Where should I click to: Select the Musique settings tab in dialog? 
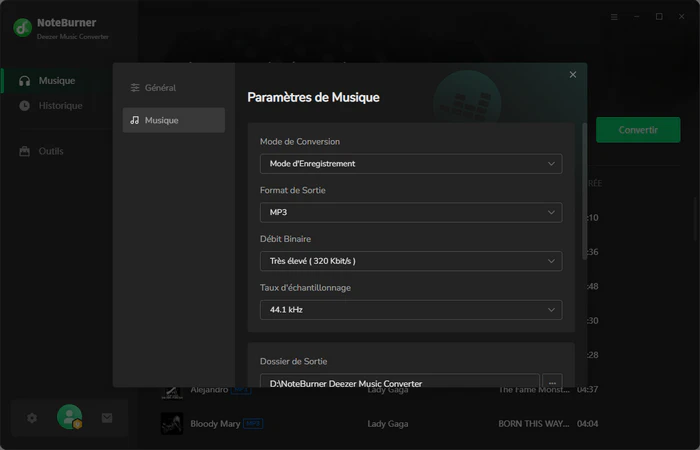coord(174,120)
